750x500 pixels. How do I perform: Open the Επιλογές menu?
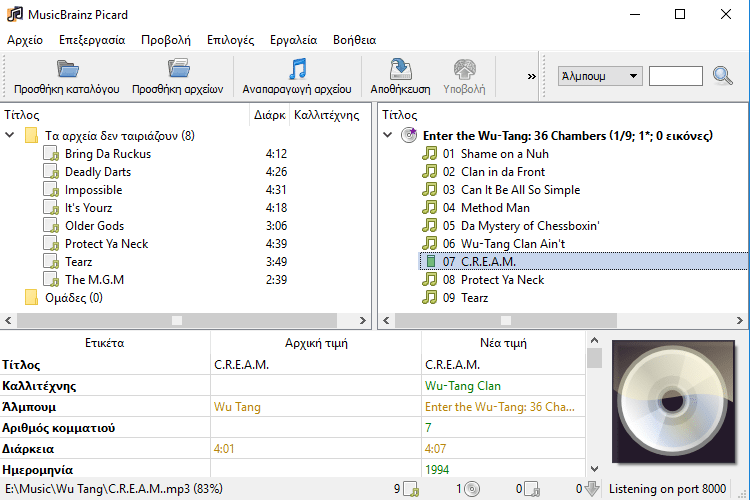pos(230,40)
